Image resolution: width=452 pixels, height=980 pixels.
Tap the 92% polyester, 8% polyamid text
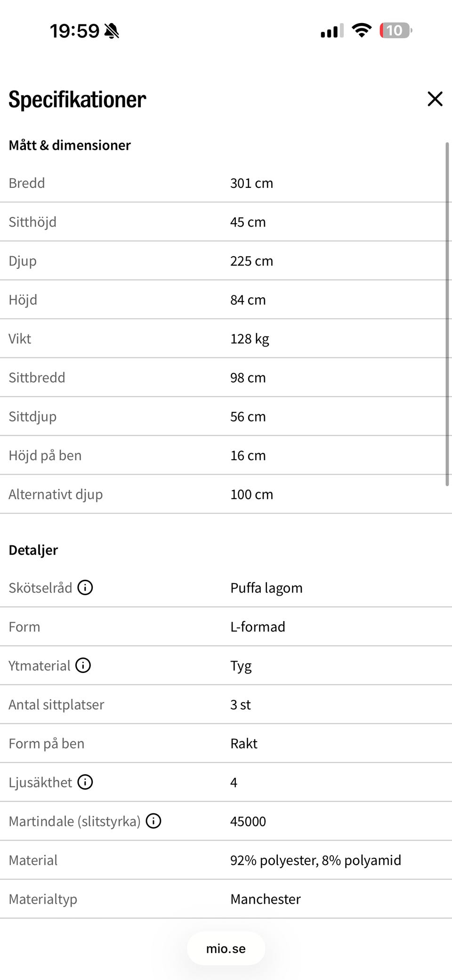315,860
